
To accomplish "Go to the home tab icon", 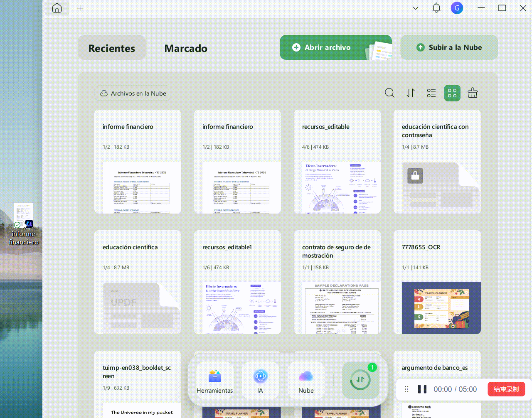I will 57,8.
